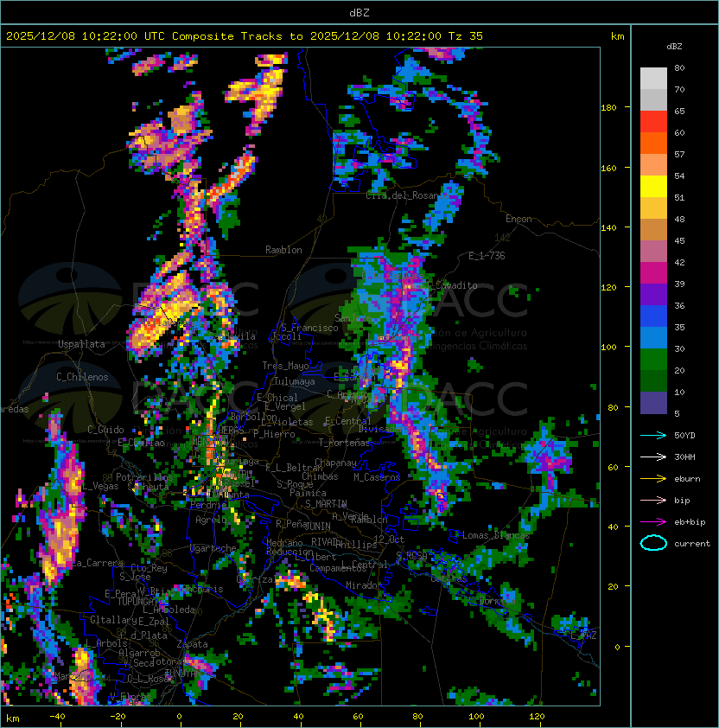Click the Encon place label
This screenshot has width=719, height=728.
[519, 219]
